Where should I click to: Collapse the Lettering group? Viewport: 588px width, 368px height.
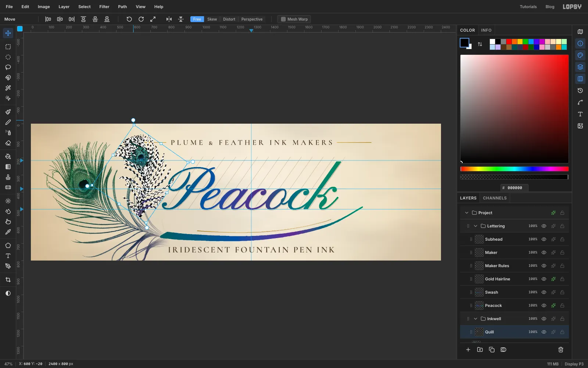coord(476,226)
